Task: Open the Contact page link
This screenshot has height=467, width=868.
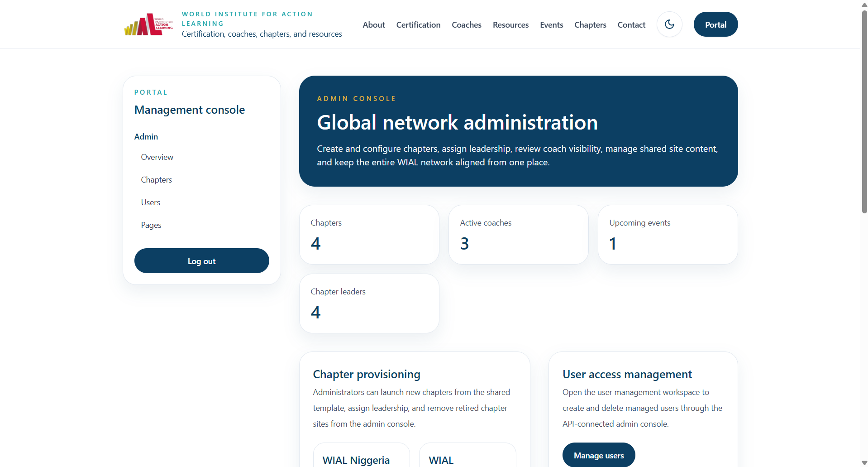Action: pos(631,25)
